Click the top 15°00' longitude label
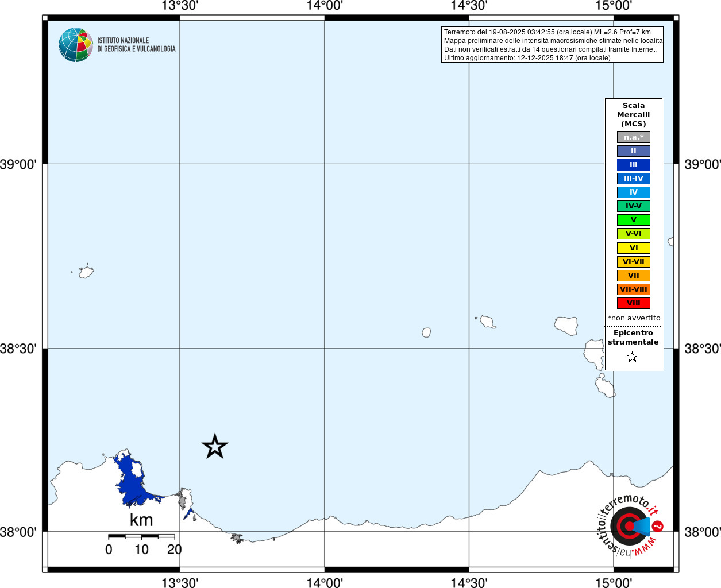The width and height of the screenshot is (721, 588). tap(614, 6)
